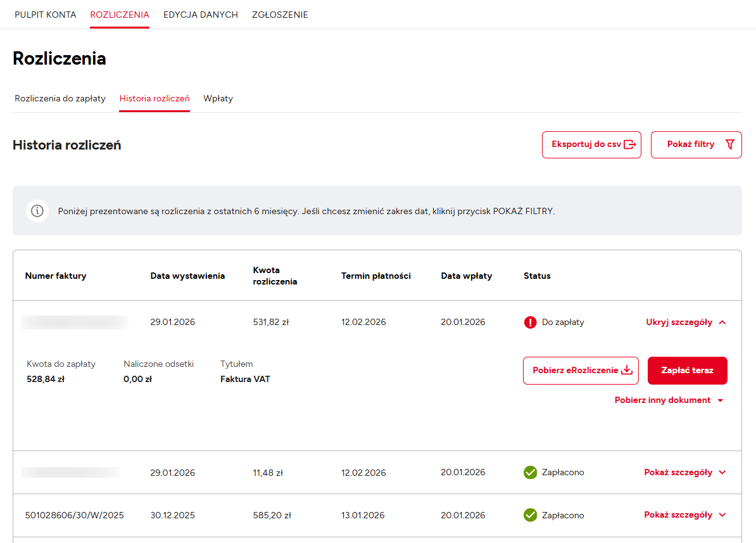This screenshot has height=543, width=756.
Task: Click the export icon beside 'Eksportuj do csv'
Action: click(x=629, y=144)
